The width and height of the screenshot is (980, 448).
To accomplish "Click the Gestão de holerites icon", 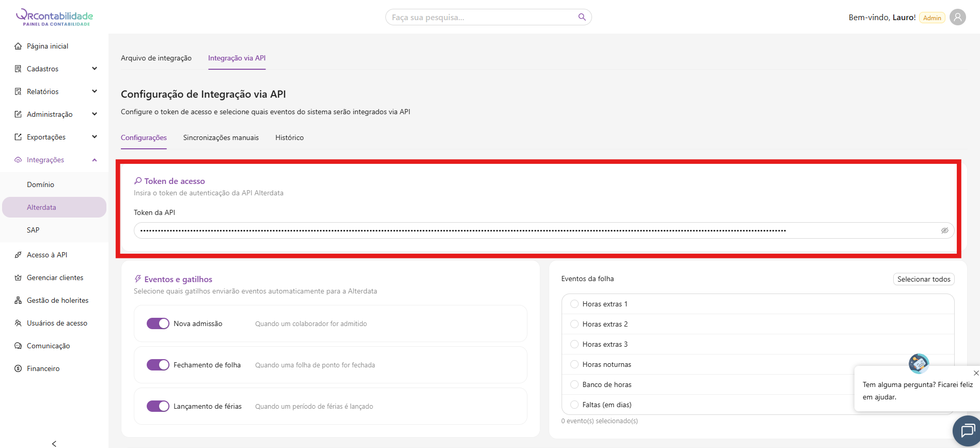I will 18,300.
